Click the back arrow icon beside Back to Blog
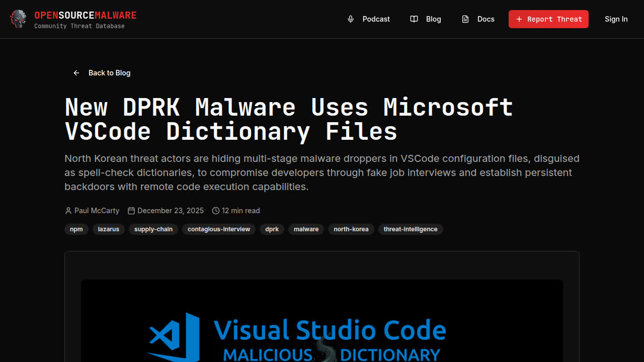644x362 pixels. point(76,73)
